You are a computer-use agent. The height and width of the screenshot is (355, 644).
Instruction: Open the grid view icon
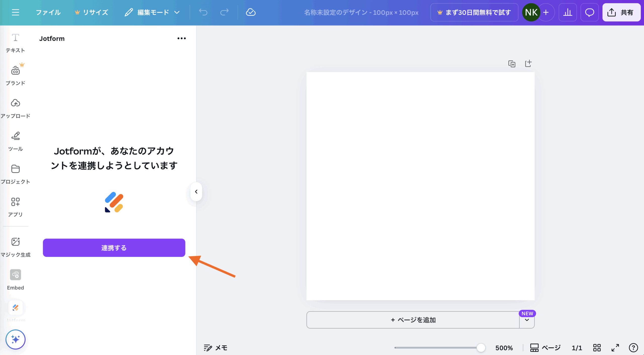pyautogui.click(x=597, y=348)
